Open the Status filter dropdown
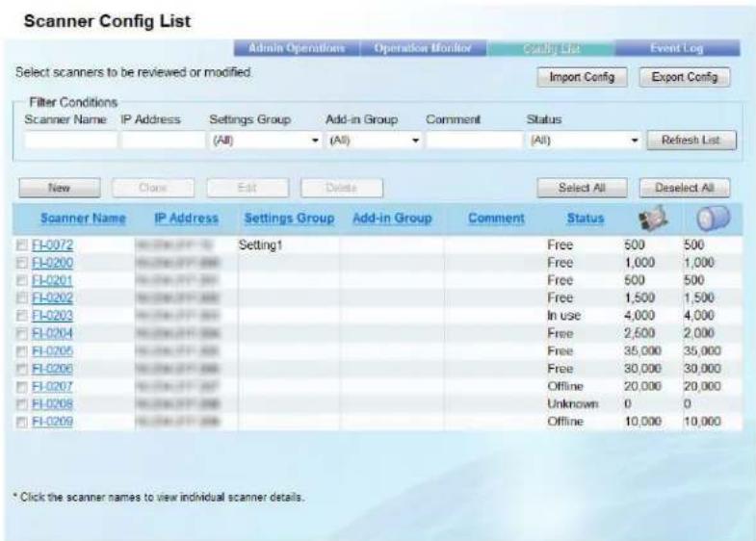756x541 pixels. coord(584,141)
